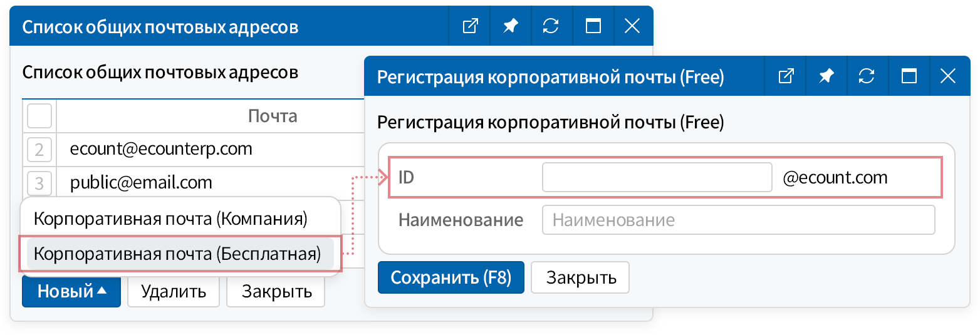Click the @ecount.com domain text
The height and width of the screenshot is (335, 980).
(x=835, y=177)
